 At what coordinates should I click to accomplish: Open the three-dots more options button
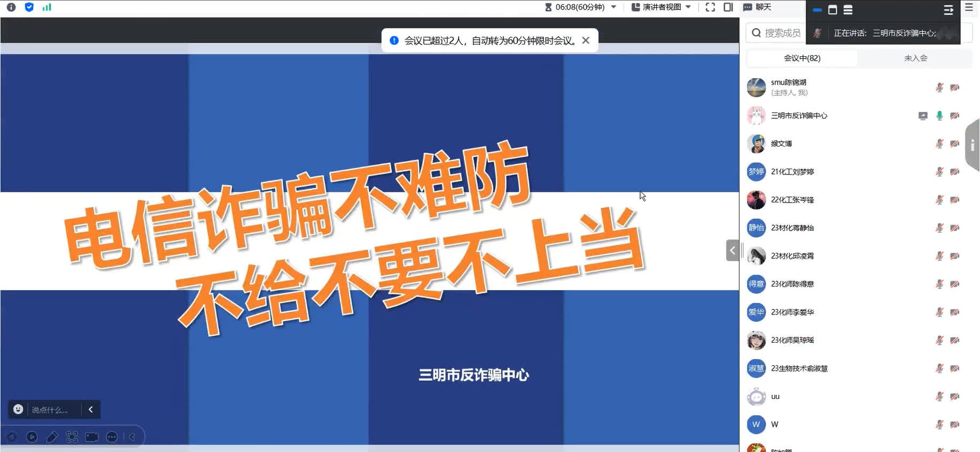112,437
